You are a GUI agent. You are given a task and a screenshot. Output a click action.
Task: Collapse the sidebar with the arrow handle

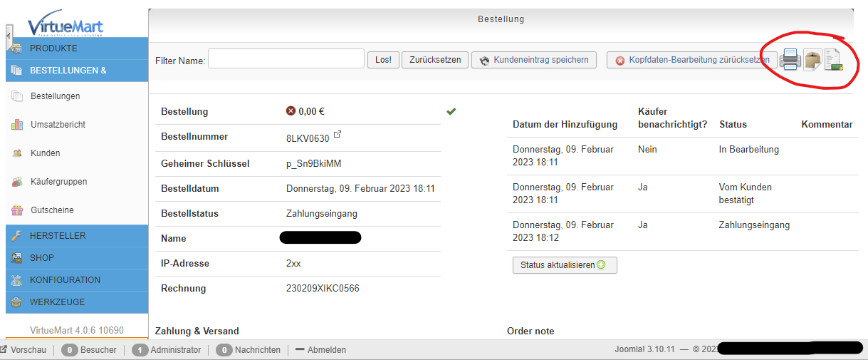(9, 37)
